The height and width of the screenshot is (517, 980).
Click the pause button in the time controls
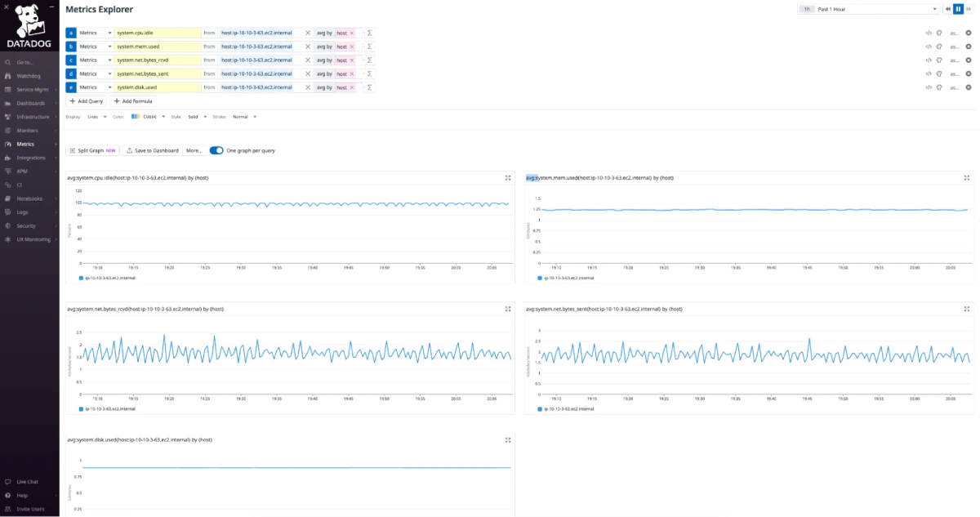pos(958,9)
